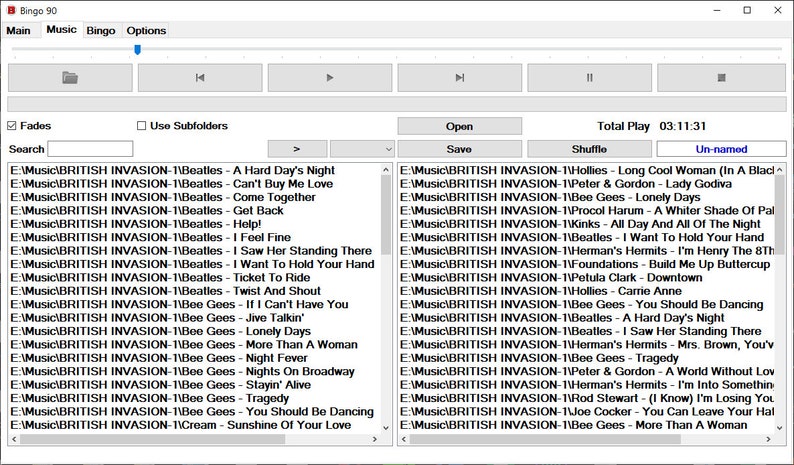Focus the Search input field
Image resolution: width=794 pixels, height=465 pixels.
pos(90,149)
